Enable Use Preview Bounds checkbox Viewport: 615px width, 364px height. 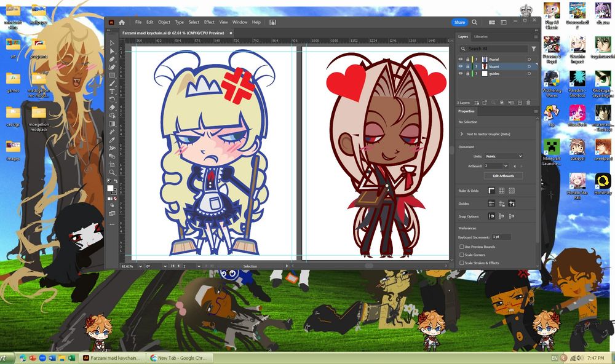(462, 247)
